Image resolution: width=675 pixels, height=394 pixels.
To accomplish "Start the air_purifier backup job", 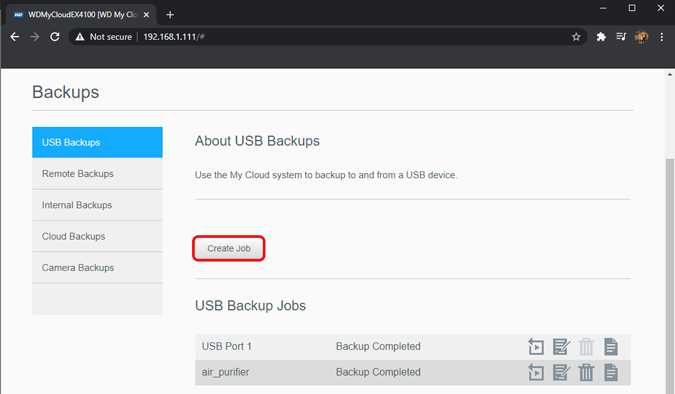I will click(536, 372).
